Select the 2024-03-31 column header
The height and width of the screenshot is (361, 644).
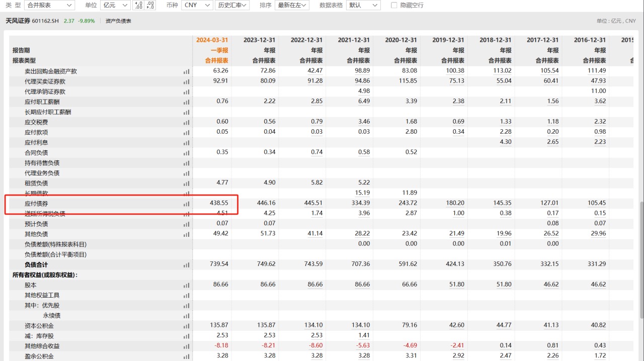point(212,40)
